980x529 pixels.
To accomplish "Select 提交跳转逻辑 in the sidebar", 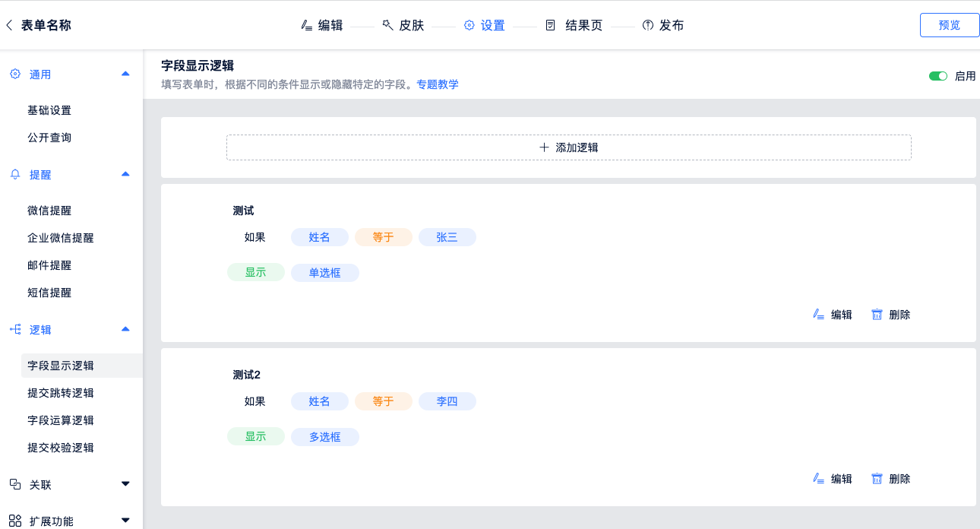I will click(x=61, y=393).
